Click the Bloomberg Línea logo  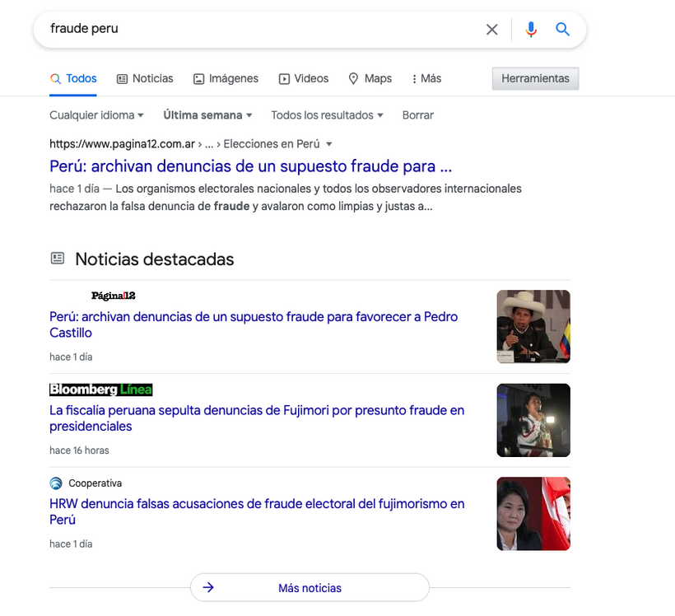click(x=100, y=390)
